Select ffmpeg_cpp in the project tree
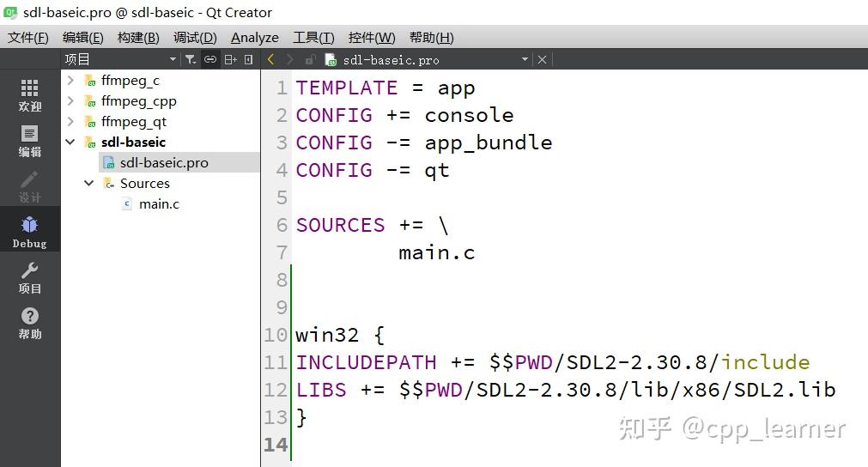 [x=139, y=101]
